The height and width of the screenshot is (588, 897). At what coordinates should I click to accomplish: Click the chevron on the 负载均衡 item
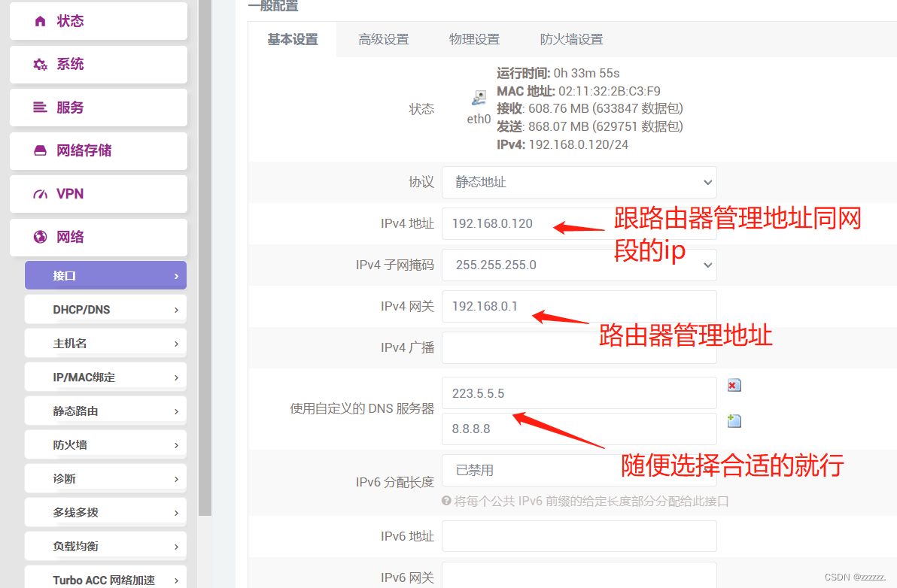pyautogui.click(x=176, y=547)
